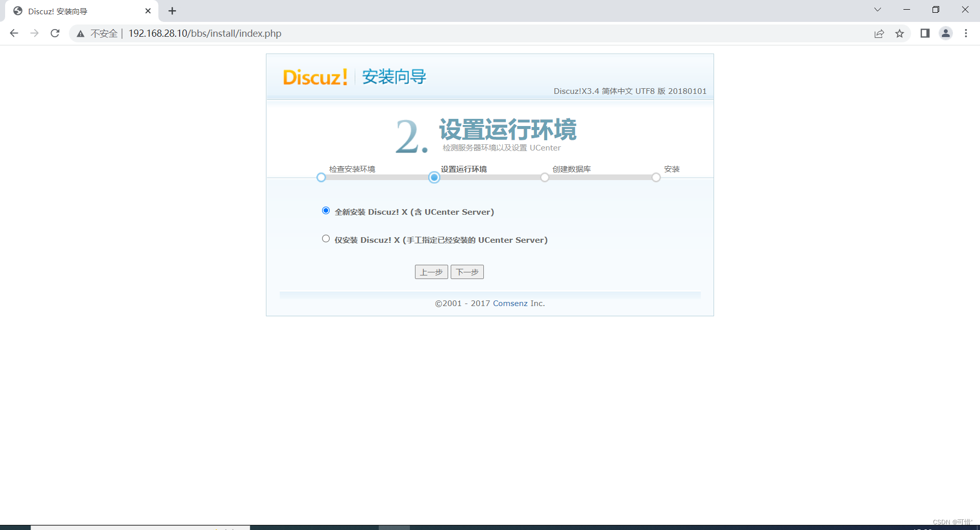The width and height of the screenshot is (980, 530).
Task: Share this page using share icon
Action: click(879, 34)
